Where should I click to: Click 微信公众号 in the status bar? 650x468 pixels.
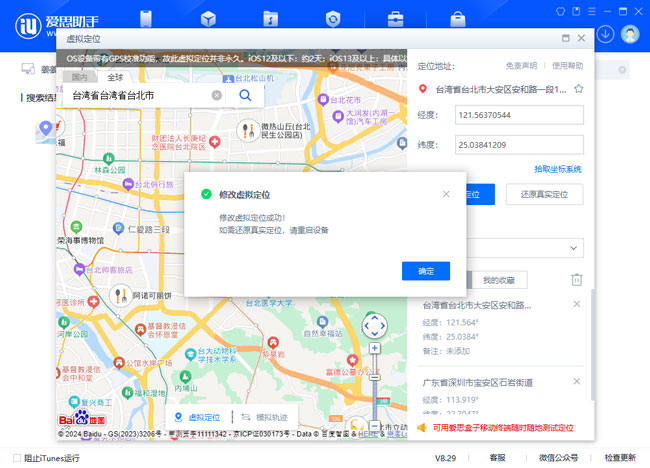pyautogui.click(x=558, y=458)
